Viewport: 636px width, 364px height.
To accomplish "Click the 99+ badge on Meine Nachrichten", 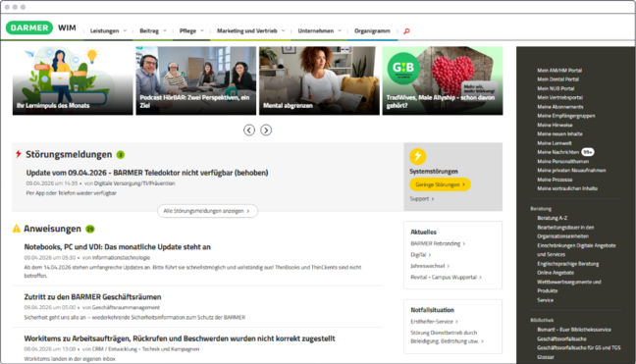I will [x=588, y=152].
